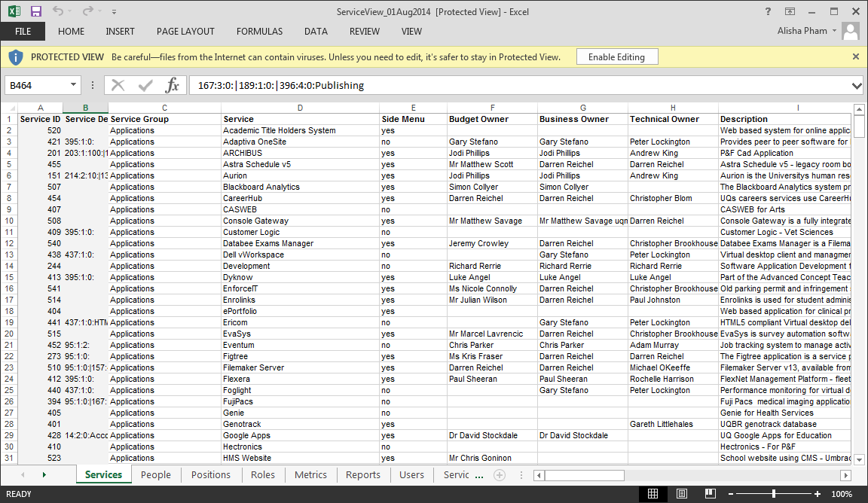The width and height of the screenshot is (868, 503).
Task: Click the 'Rochelle Harrison' cell
Action: (673, 379)
